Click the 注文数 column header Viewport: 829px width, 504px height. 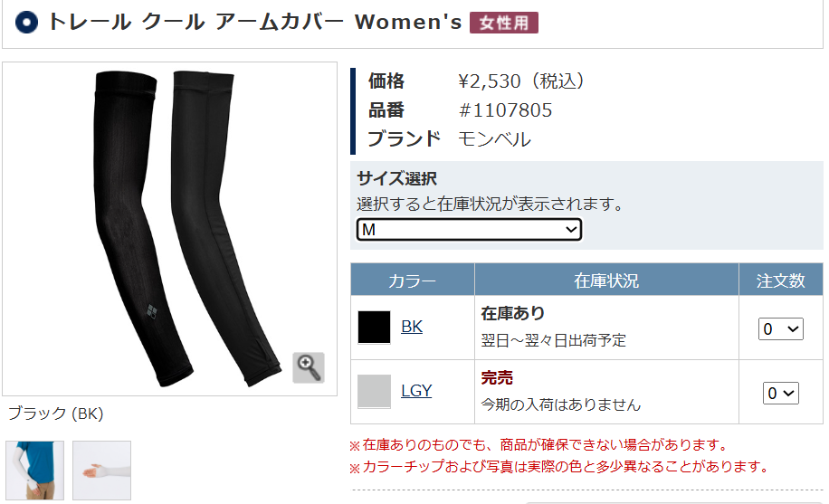780,280
